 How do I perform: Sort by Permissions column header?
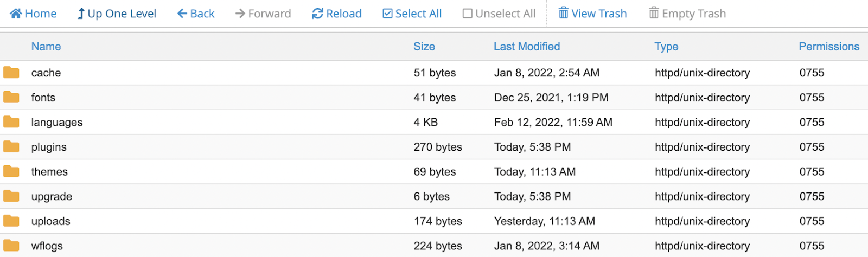pos(829,47)
